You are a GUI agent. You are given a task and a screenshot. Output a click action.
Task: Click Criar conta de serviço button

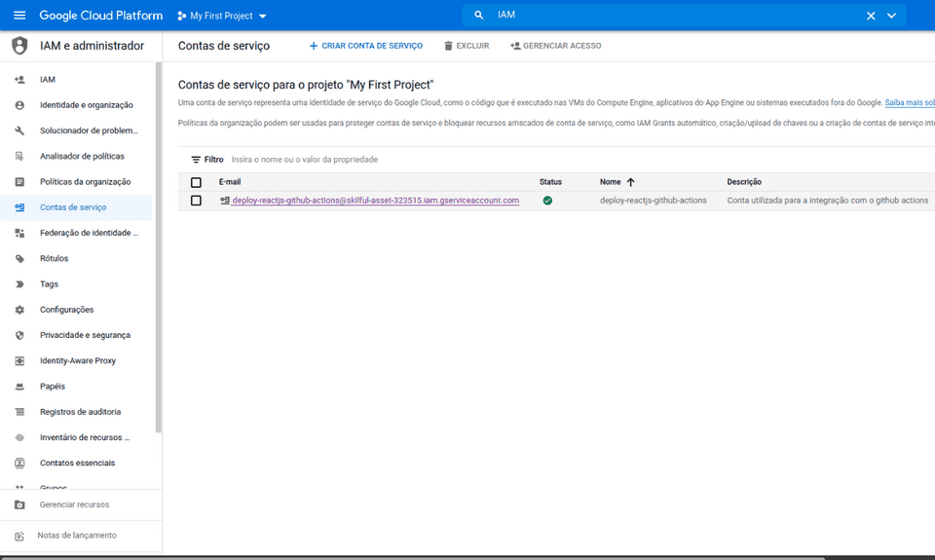pyautogui.click(x=365, y=46)
